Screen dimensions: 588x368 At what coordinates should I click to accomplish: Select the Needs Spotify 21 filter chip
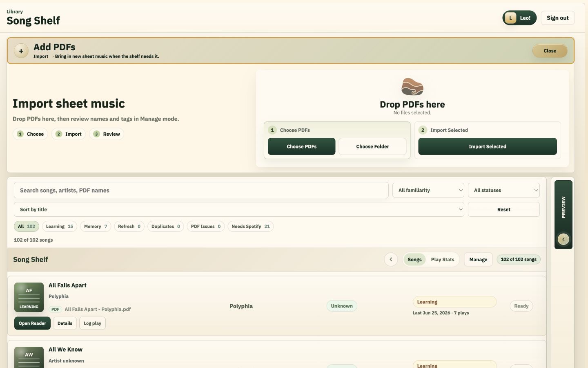coord(251,227)
